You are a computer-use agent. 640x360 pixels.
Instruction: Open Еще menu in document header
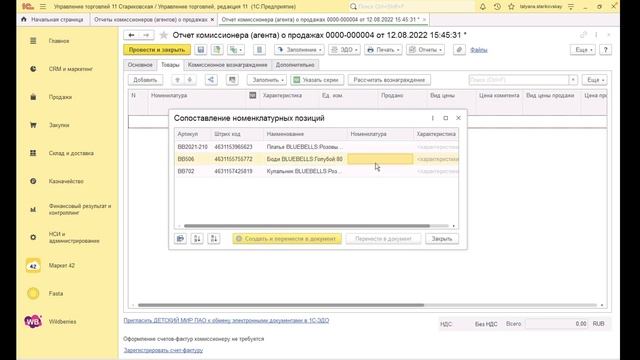click(582, 50)
